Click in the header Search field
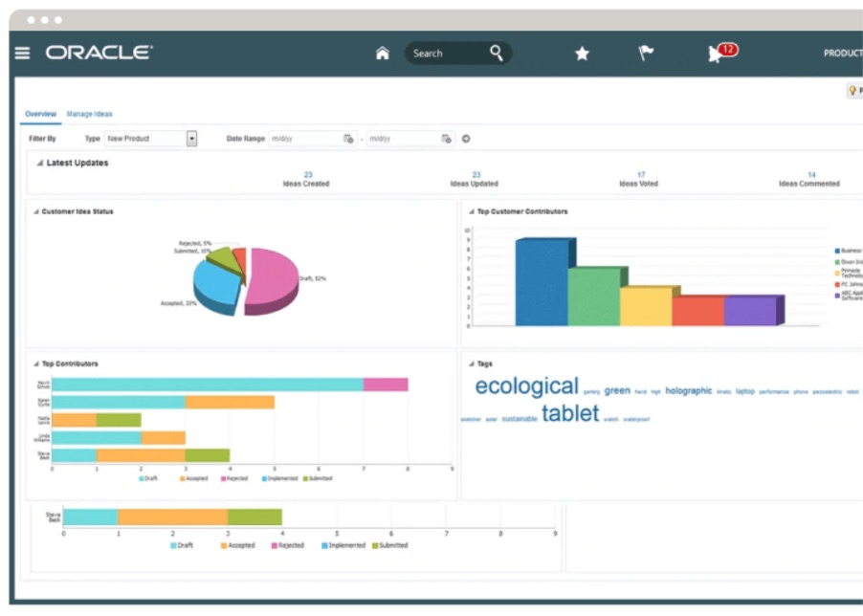 [445, 54]
